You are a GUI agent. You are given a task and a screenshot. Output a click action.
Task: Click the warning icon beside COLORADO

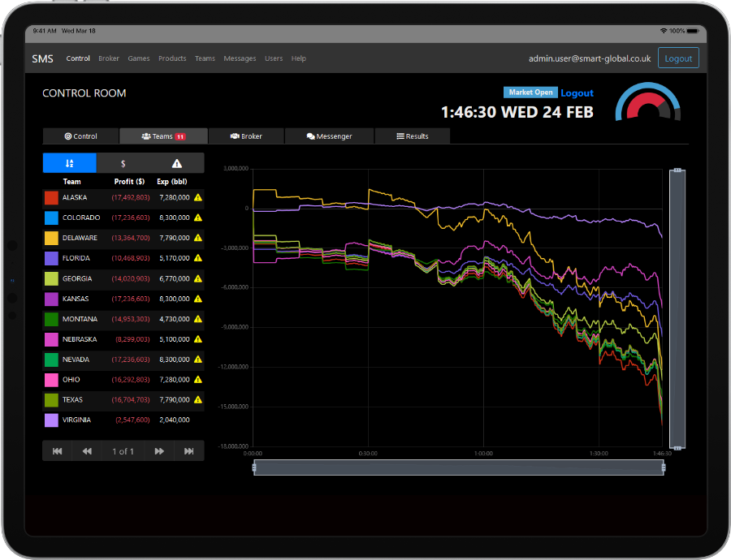[198, 218]
